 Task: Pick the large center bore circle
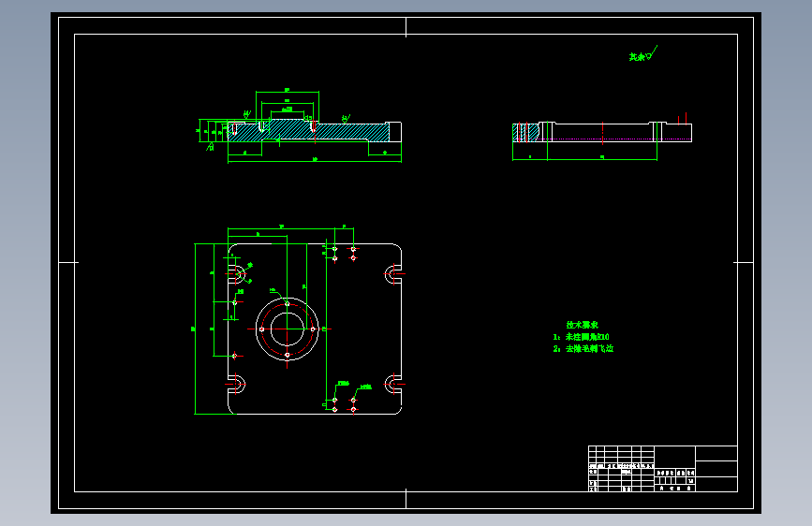pos(287,329)
